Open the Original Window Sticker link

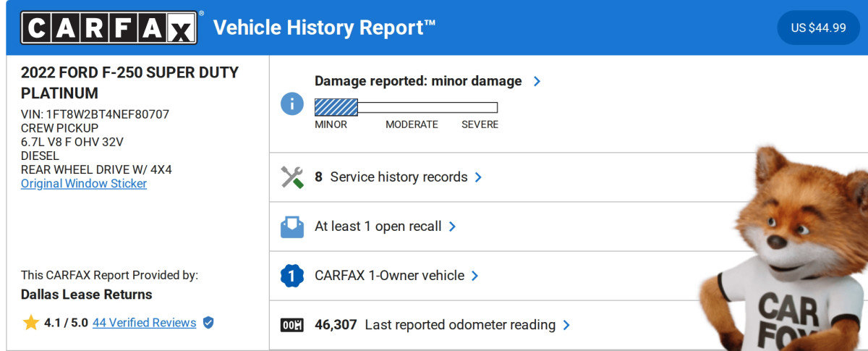pos(84,183)
